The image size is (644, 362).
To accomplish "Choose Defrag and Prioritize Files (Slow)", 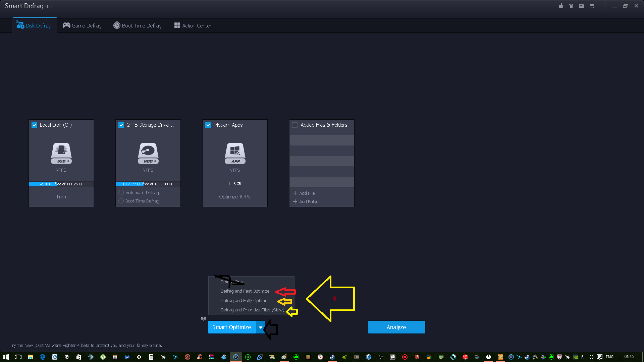I will point(252,310).
